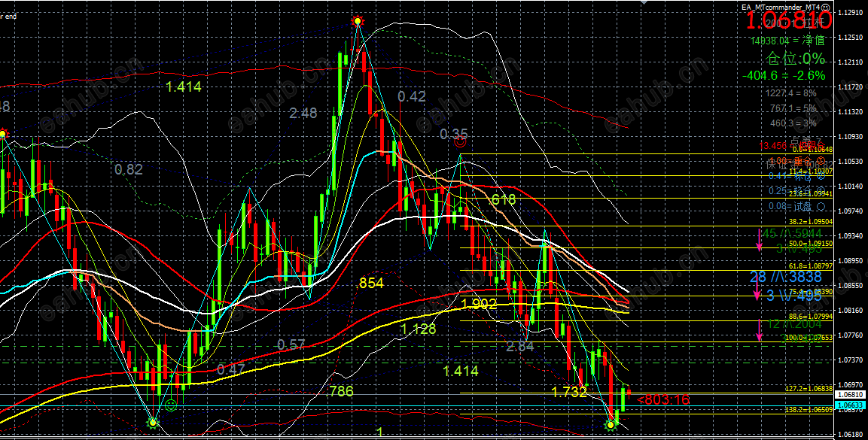The width and height of the screenshot is (868, 440).
Task: Click the 0.42 ratio label on chart
Action: click(x=412, y=97)
